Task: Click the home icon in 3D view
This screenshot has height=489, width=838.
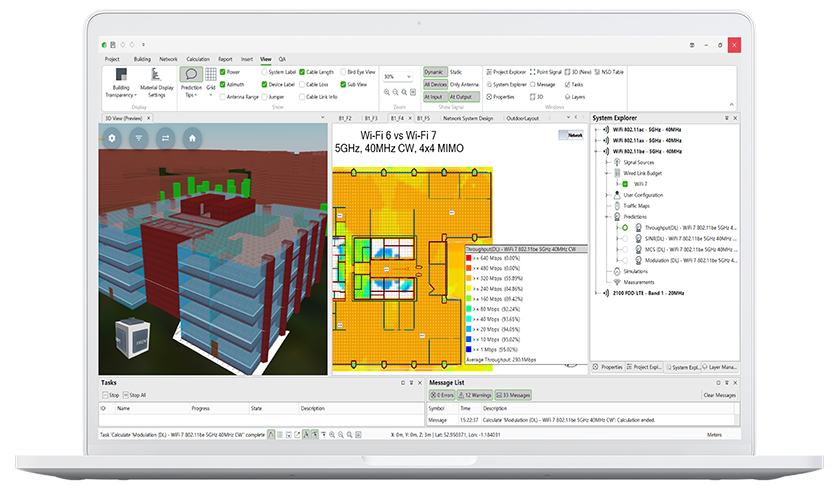Action: pos(192,138)
